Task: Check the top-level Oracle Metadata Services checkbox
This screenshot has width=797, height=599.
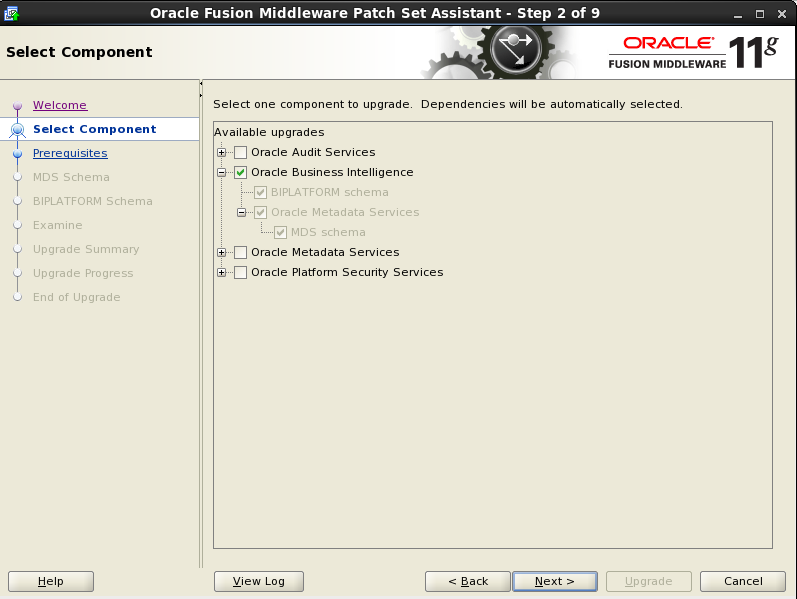Action: pyautogui.click(x=240, y=252)
